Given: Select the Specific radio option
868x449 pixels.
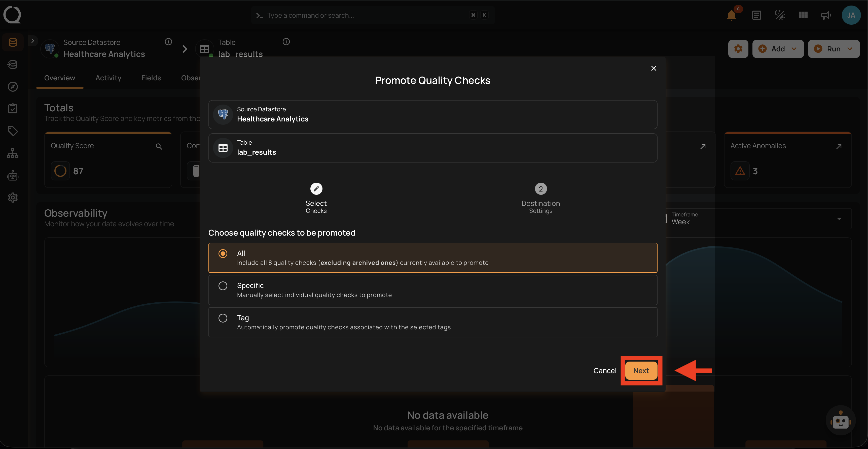Looking at the screenshot, I should (223, 286).
